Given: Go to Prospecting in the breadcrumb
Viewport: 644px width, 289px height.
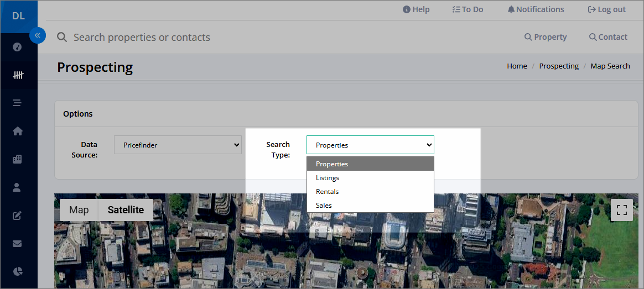Looking at the screenshot, I should pos(559,66).
